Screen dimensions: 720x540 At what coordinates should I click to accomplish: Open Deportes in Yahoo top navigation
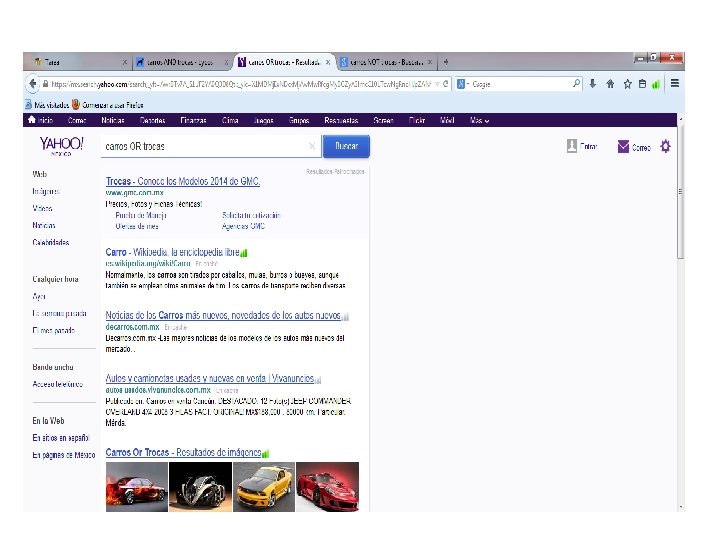(152, 120)
